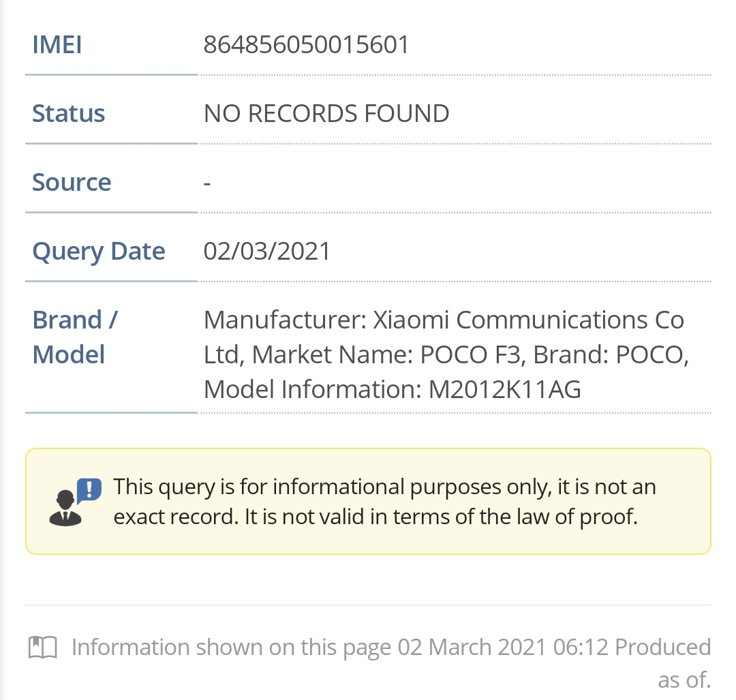
Task: Select the IMEI number 864856050015601
Action: 307,45
